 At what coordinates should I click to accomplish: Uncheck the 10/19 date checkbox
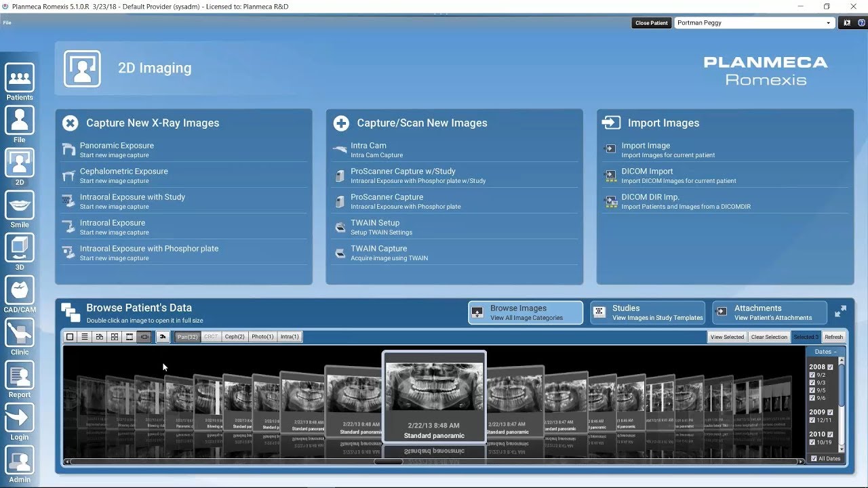pos(812,443)
